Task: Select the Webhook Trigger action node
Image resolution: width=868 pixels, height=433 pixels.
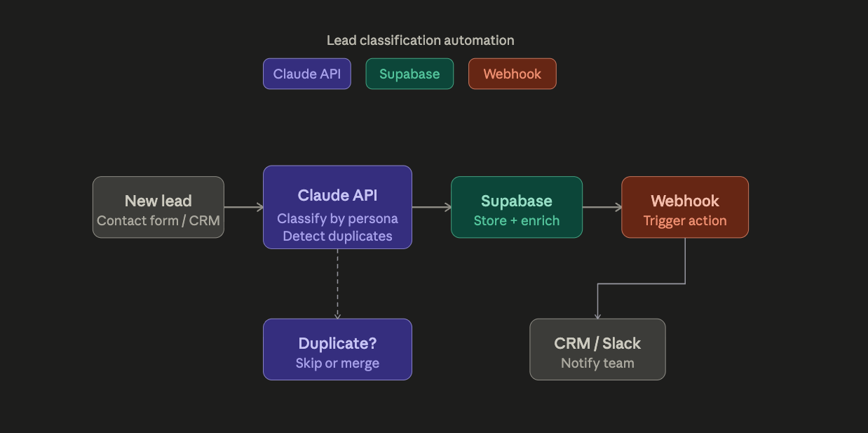Action: pyautogui.click(x=684, y=207)
